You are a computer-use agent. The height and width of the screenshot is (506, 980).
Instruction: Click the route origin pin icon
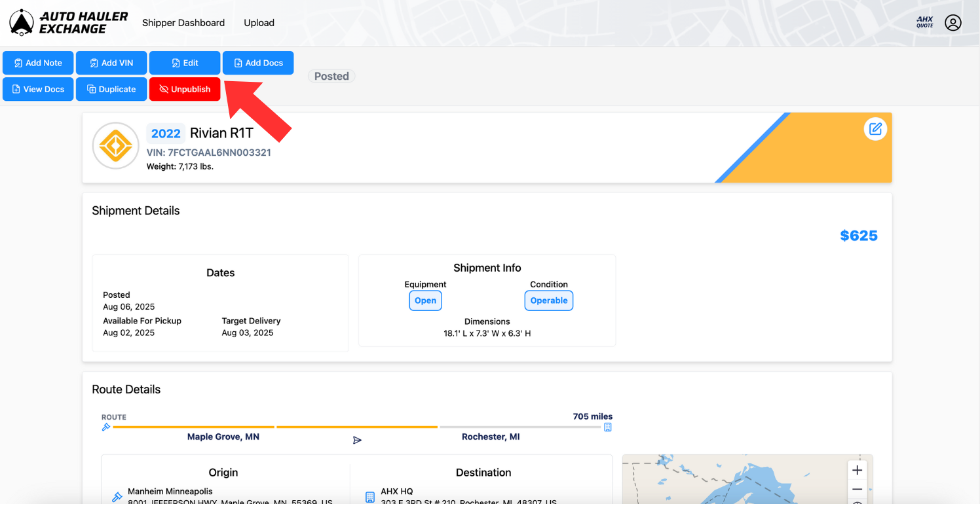pyautogui.click(x=106, y=427)
